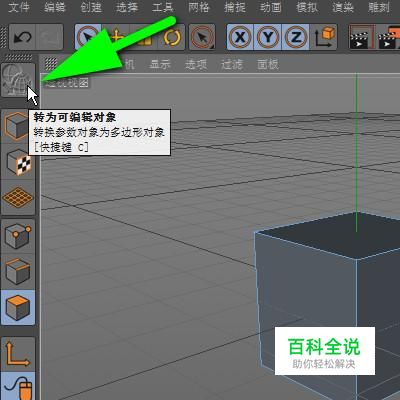Open the 模拟 menu
Image resolution: width=400 pixels, height=400 pixels.
coord(307,7)
